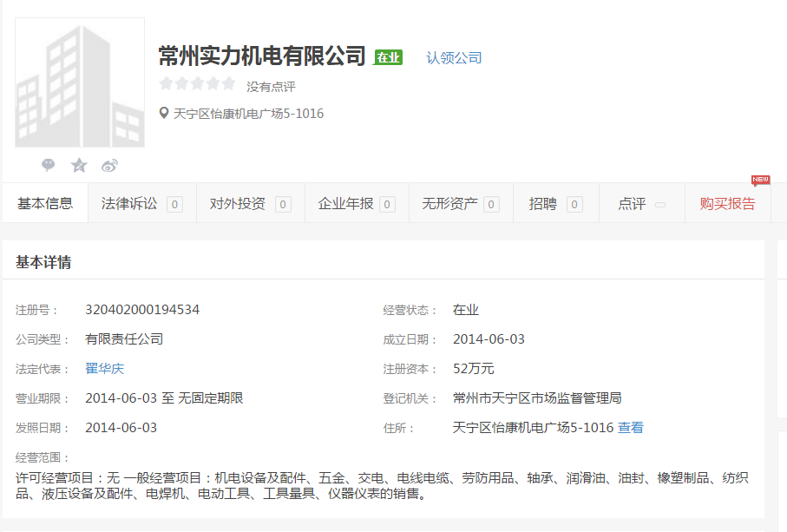The width and height of the screenshot is (787, 532).
Task: Switch to the 基本信息 tab
Action: click(x=45, y=203)
